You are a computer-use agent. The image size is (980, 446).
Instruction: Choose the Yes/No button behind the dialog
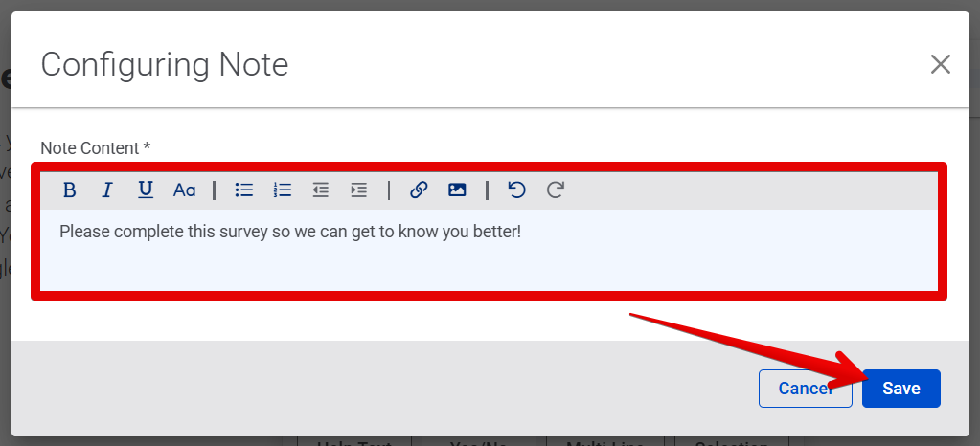tap(479, 442)
